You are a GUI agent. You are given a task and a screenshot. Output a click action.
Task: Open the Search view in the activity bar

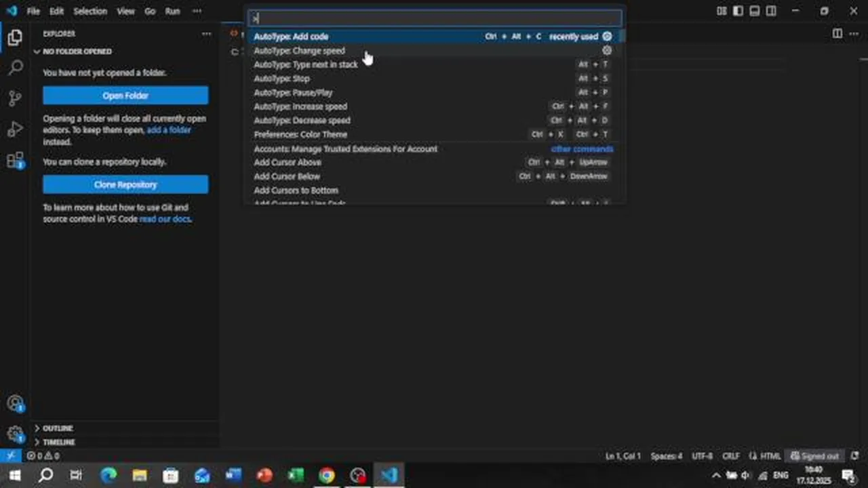coord(15,67)
